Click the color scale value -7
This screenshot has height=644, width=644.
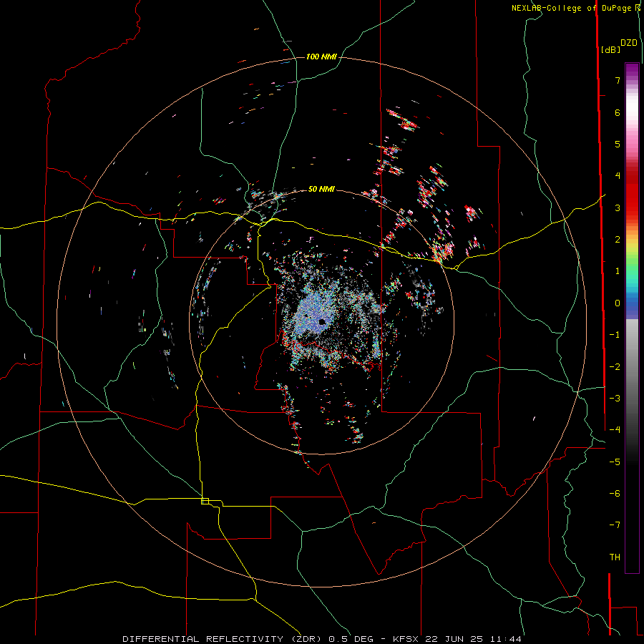click(615, 525)
